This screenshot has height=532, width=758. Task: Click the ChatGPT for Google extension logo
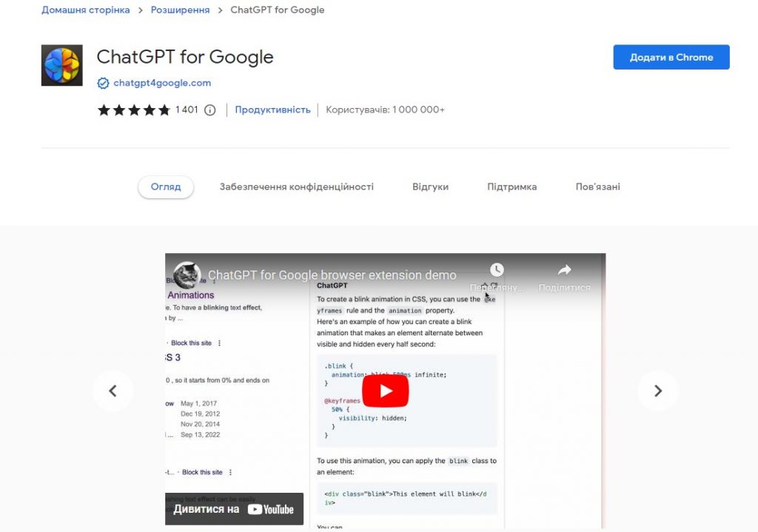[62, 65]
